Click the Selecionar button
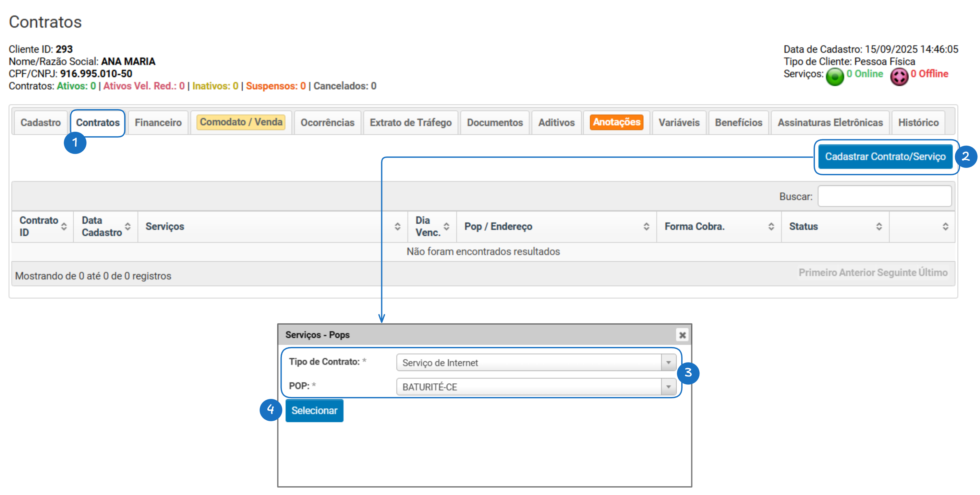The image size is (980, 495). [314, 411]
